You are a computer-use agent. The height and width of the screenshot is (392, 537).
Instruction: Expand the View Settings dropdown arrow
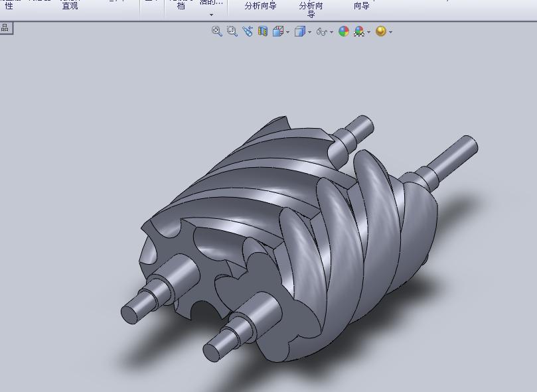coord(391,32)
